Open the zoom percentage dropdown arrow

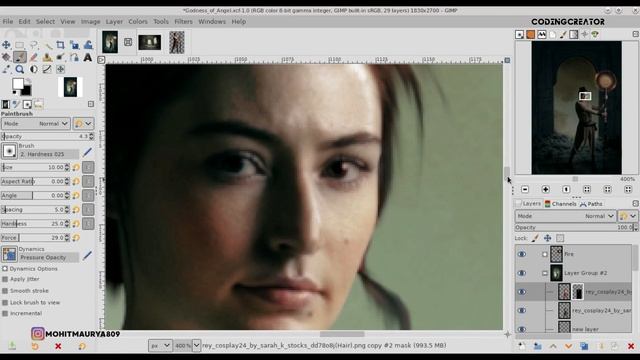click(x=196, y=345)
